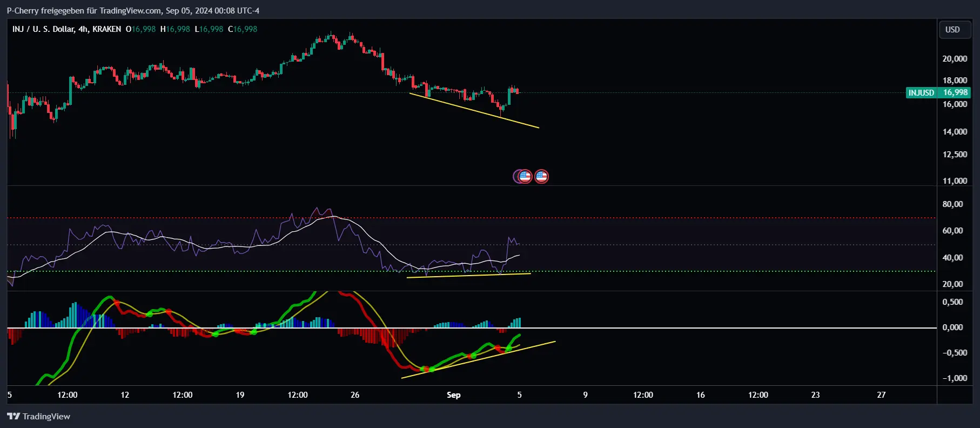The height and width of the screenshot is (428, 980).
Task: Click the low value L16,998
Action: tap(209, 29)
